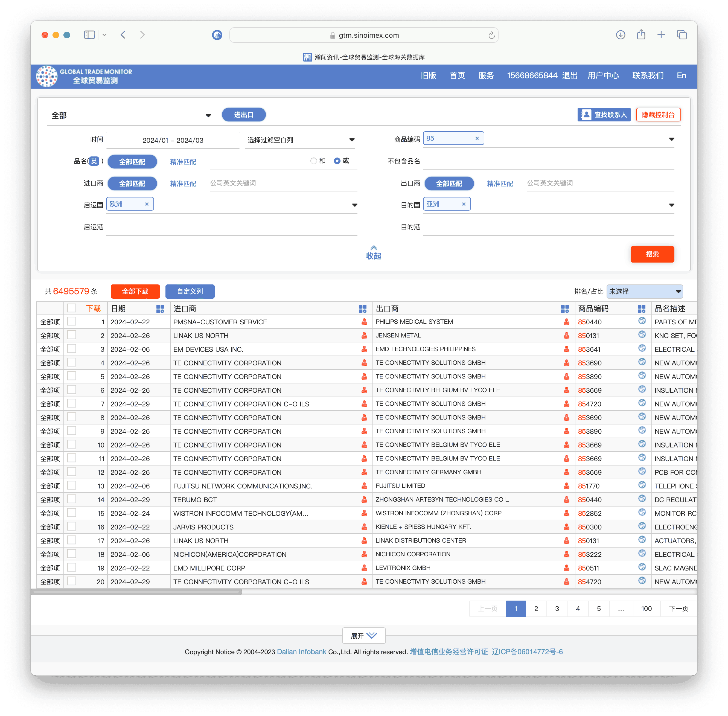Click the Safari sidebar toggle icon
728x716 pixels.
pyautogui.click(x=89, y=35)
